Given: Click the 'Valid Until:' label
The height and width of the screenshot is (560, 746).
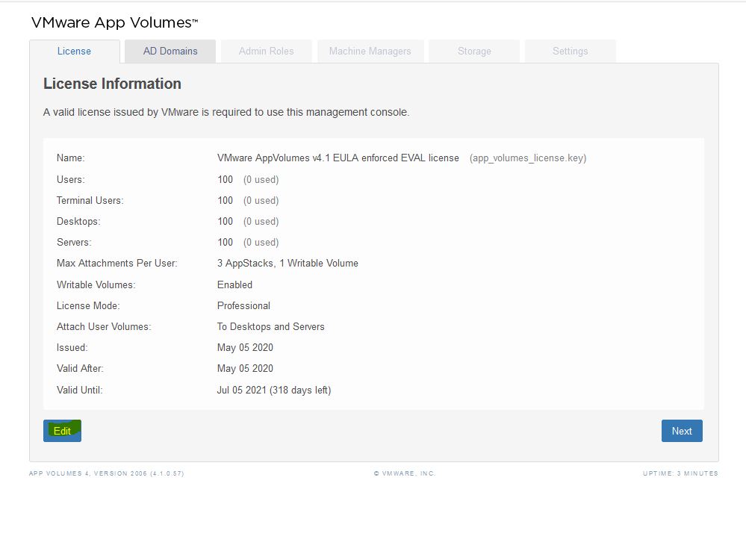Looking at the screenshot, I should [79, 391].
